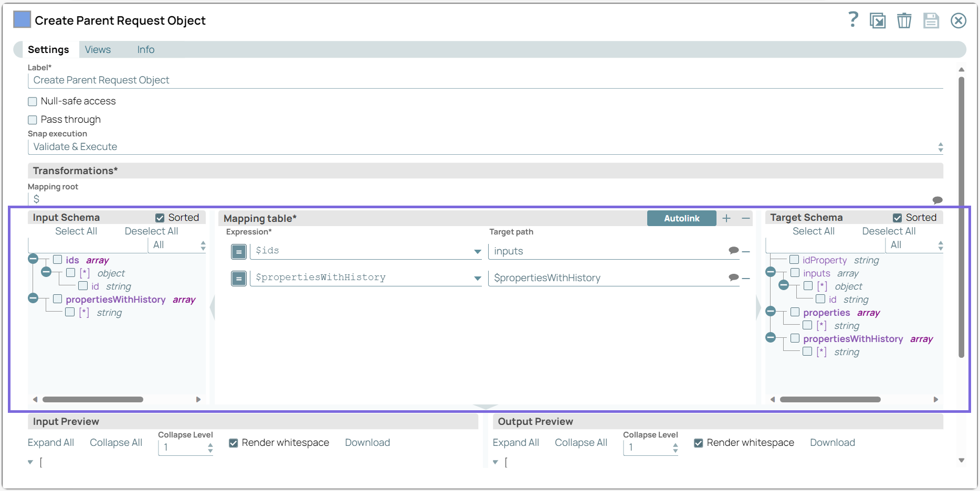Open Input Schema All filter dropdown
Viewport: 980px width, 491px height.
pyautogui.click(x=178, y=245)
